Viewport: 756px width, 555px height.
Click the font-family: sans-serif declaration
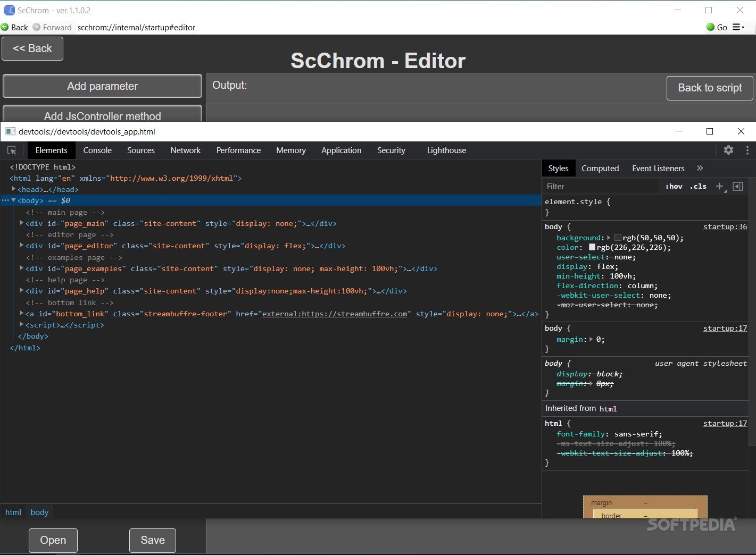(609, 434)
